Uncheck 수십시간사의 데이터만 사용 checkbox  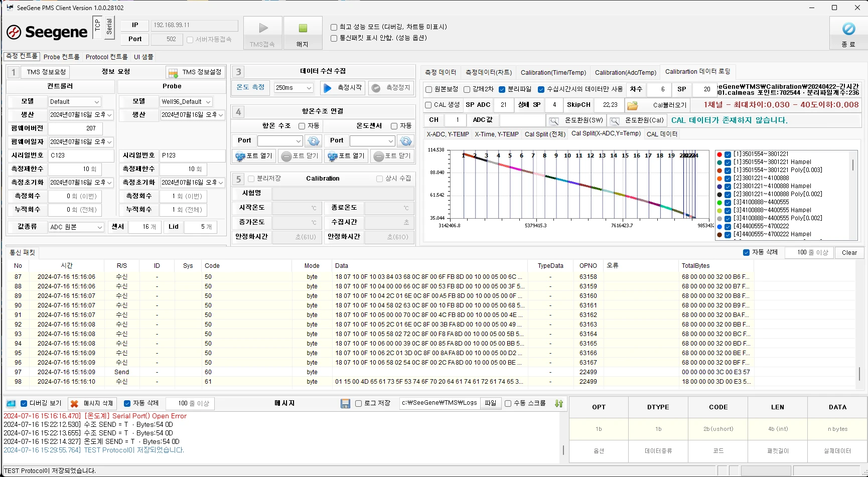pyautogui.click(x=541, y=89)
